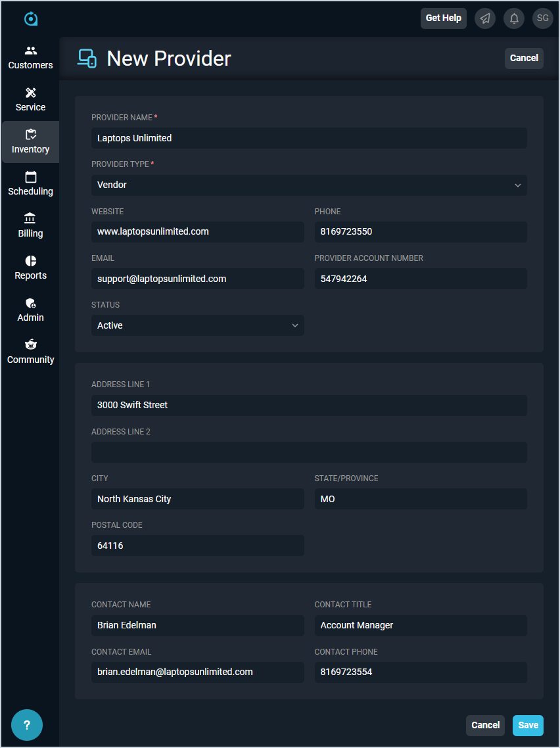Open the SG user avatar menu
Image resolution: width=560 pixels, height=748 pixels.
(x=542, y=18)
